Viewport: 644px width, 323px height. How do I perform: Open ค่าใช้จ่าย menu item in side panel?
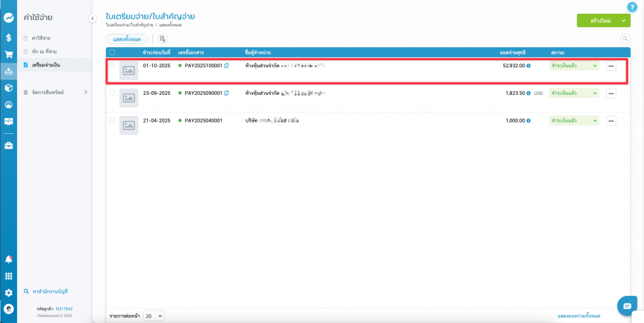pos(41,38)
